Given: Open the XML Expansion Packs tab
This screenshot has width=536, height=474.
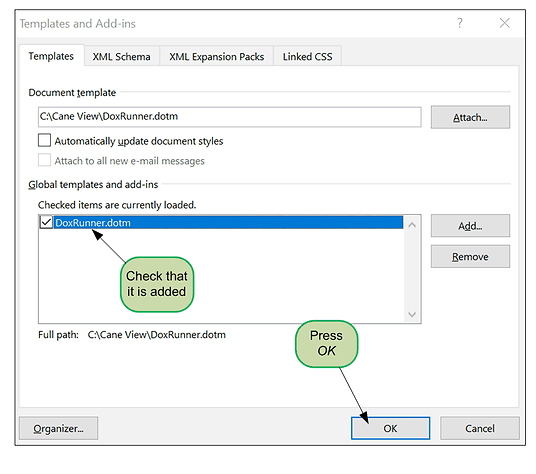Looking at the screenshot, I should [x=216, y=56].
